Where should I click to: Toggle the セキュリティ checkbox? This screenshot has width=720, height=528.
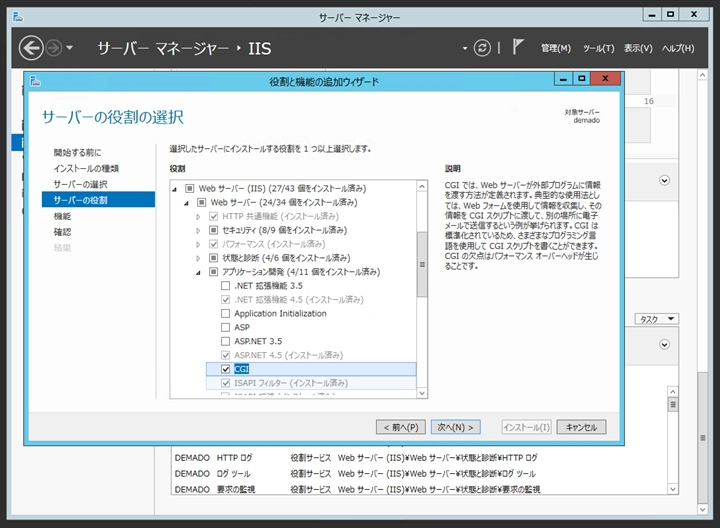(x=213, y=230)
